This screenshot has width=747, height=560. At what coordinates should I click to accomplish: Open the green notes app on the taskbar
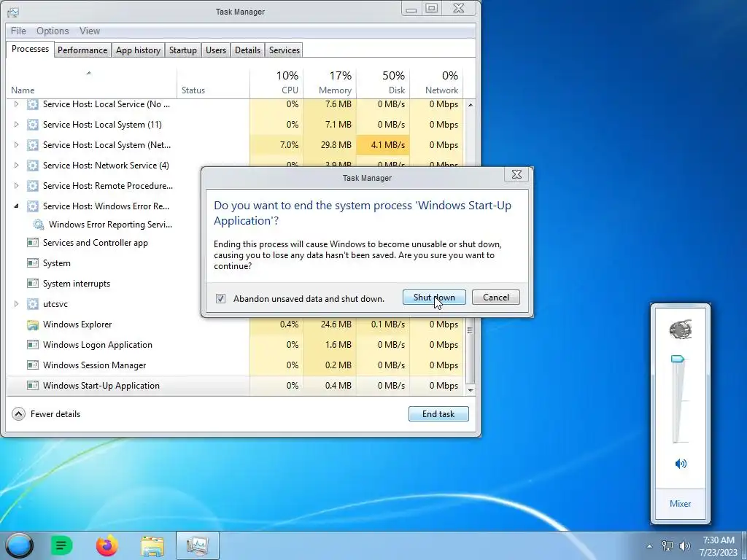pyautogui.click(x=61, y=545)
